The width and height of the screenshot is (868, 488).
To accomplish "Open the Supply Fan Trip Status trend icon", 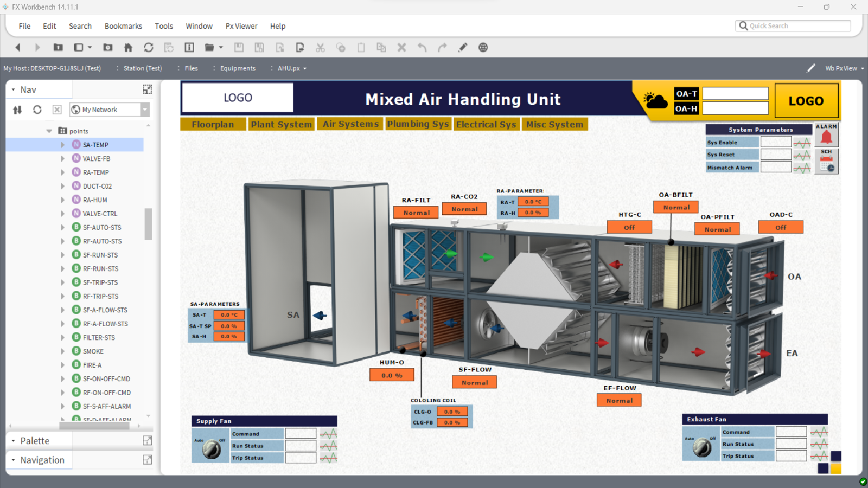I will pos(328,458).
